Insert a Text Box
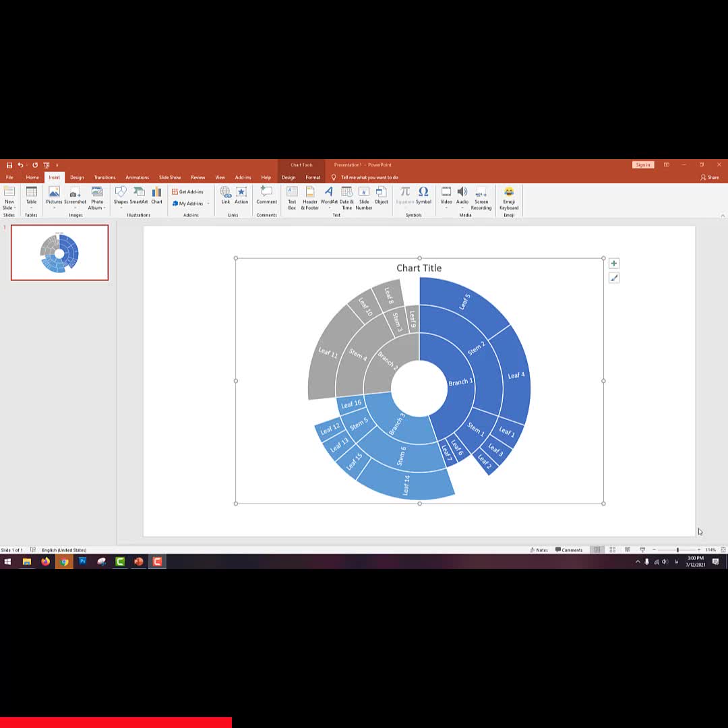The width and height of the screenshot is (728, 728). [x=292, y=197]
